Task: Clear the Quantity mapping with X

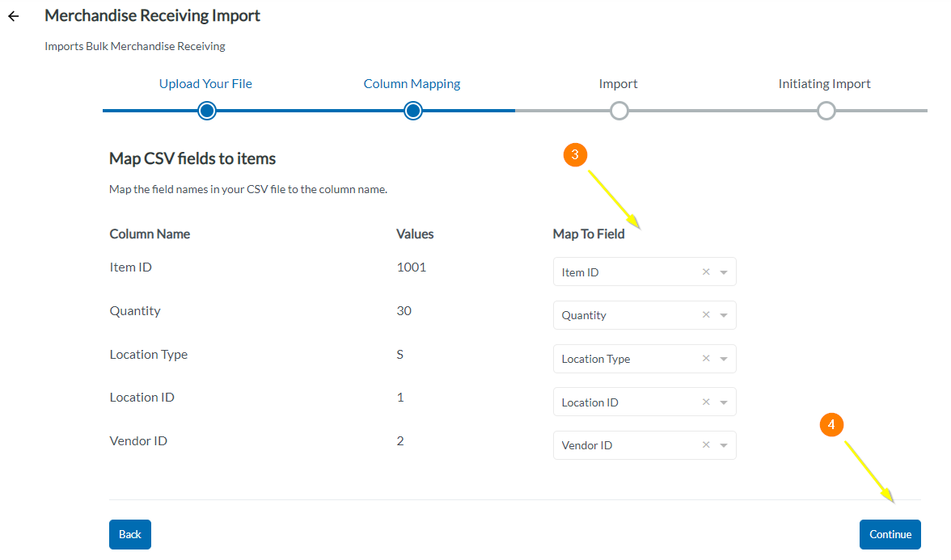Action: coord(706,315)
